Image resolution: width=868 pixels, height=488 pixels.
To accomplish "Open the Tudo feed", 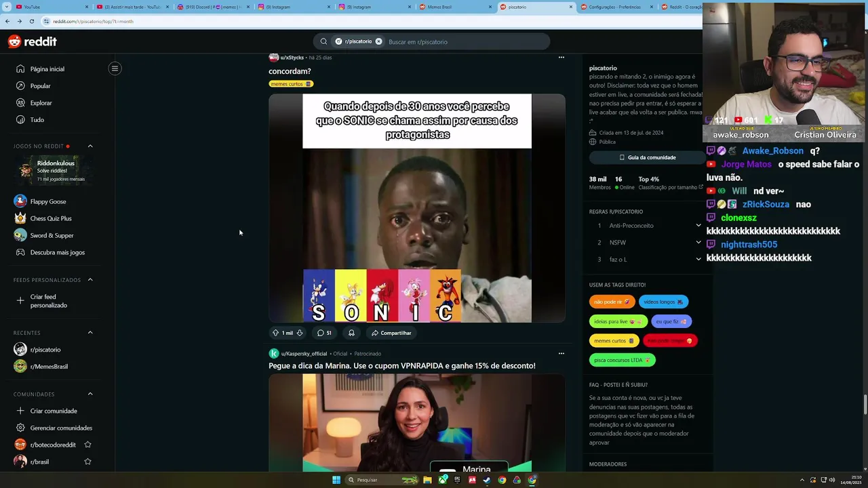I will 37,120.
